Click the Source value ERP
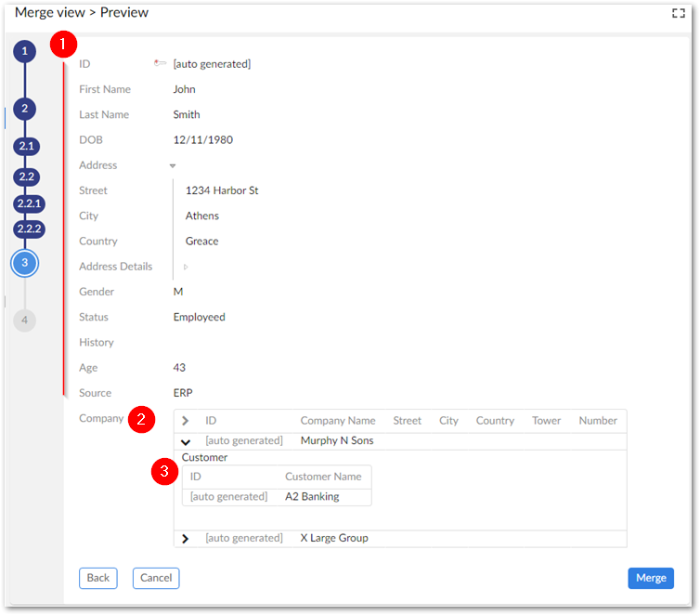The image size is (700, 615). (x=183, y=393)
